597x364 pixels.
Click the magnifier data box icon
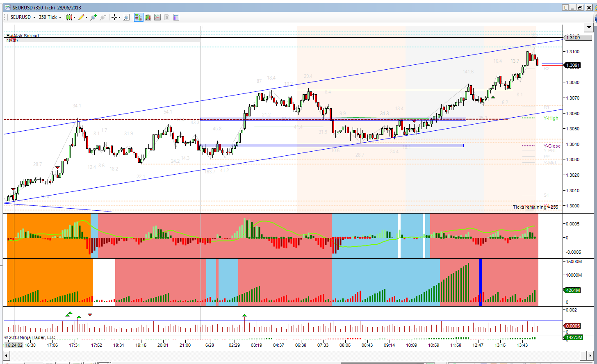[126, 17]
